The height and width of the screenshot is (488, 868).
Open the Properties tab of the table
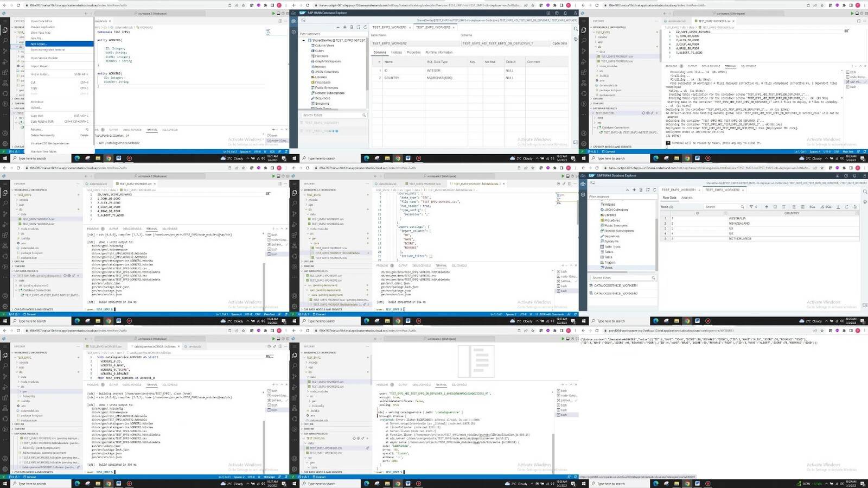(x=413, y=52)
